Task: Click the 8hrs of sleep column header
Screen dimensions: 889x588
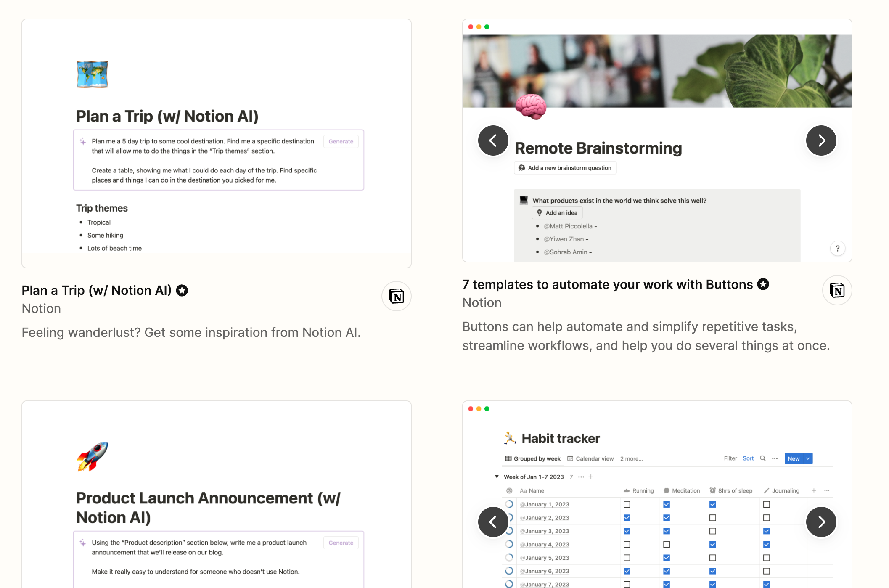Action: (731, 491)
